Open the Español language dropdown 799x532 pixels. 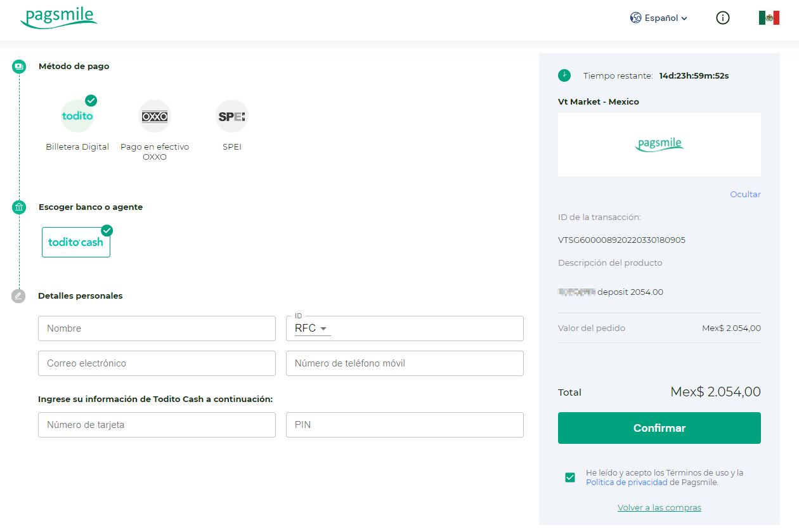(659, 18)
